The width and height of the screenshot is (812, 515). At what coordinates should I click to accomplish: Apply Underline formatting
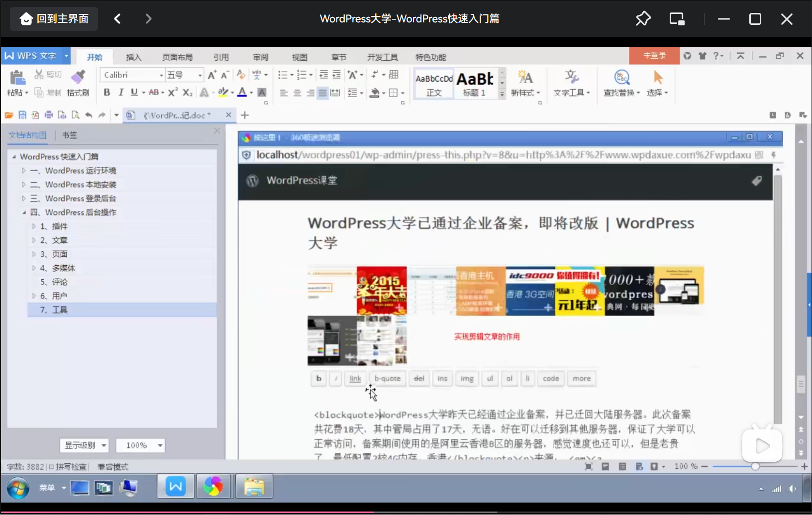click(x=134, y=93)
